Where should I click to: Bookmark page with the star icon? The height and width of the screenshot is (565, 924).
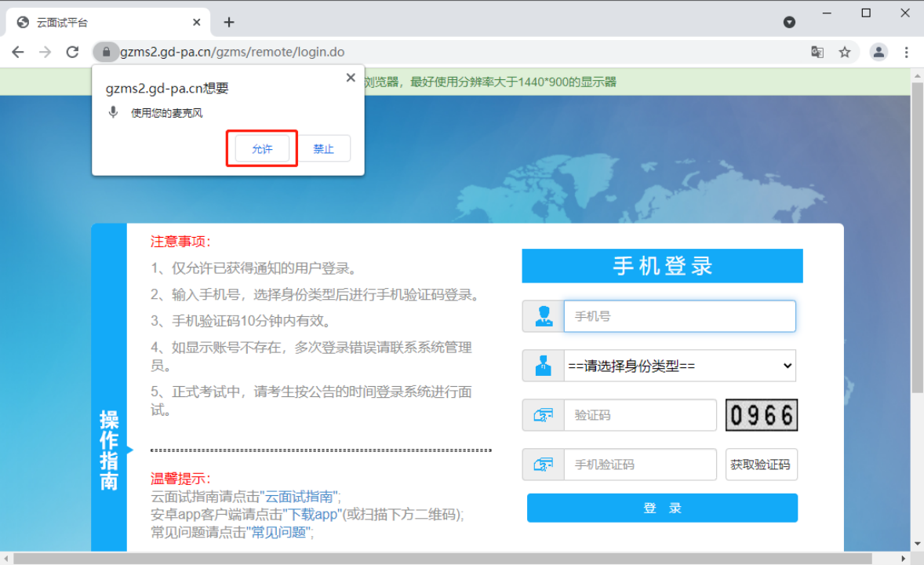(845, 52)
